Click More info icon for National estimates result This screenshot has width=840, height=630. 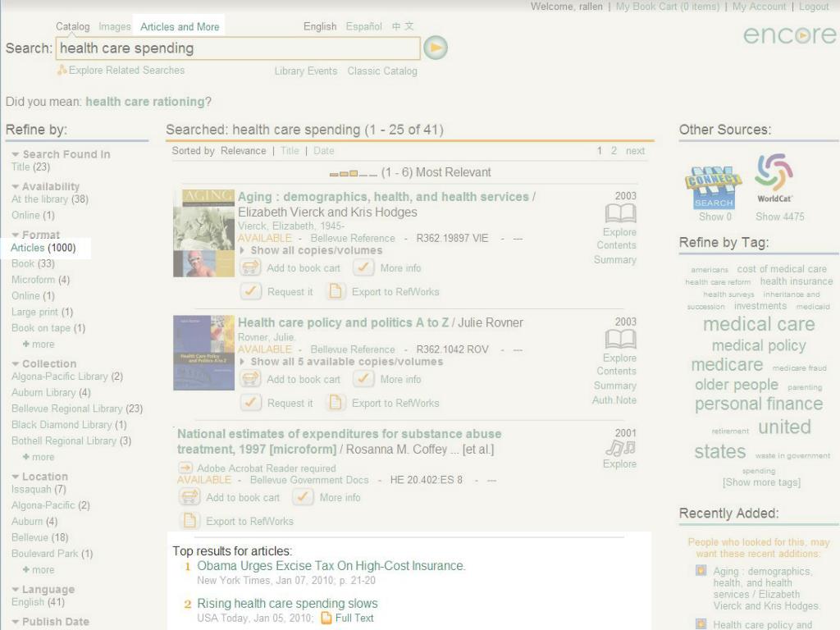click(x=303, y=497)
